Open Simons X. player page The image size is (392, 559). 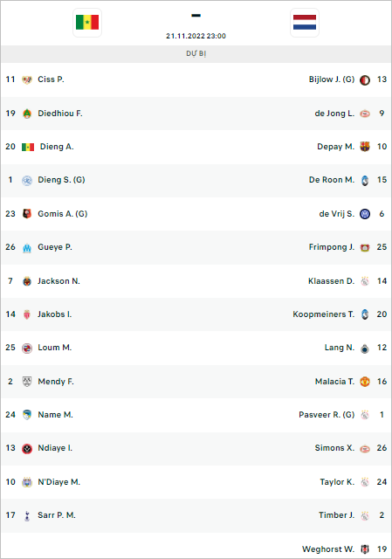334,448
